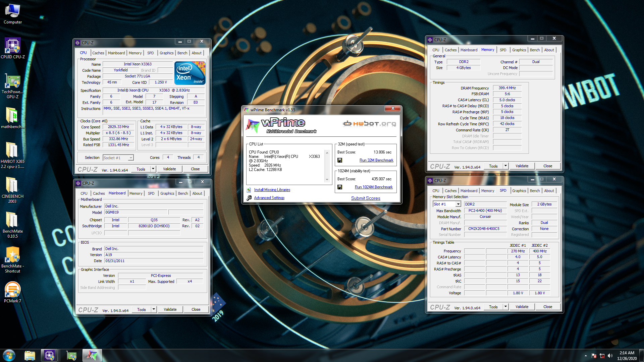
Task: Click the taskbar clock showing 2:14 AM
Action: 627,356
